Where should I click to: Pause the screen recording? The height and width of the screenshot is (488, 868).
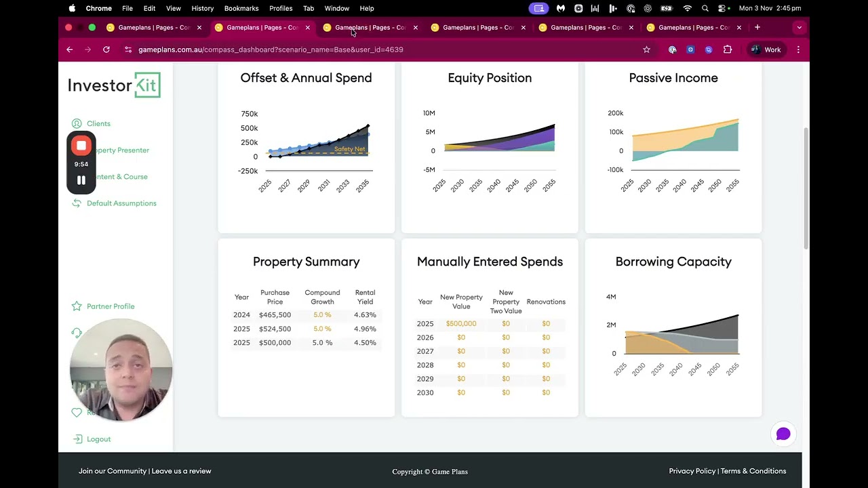(81, 180)
